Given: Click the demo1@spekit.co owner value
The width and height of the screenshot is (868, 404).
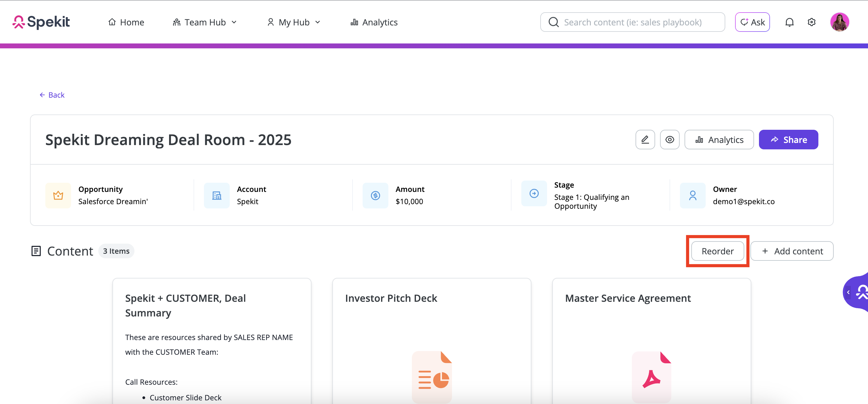Looking at the screenshot, I should coord(744,201).
